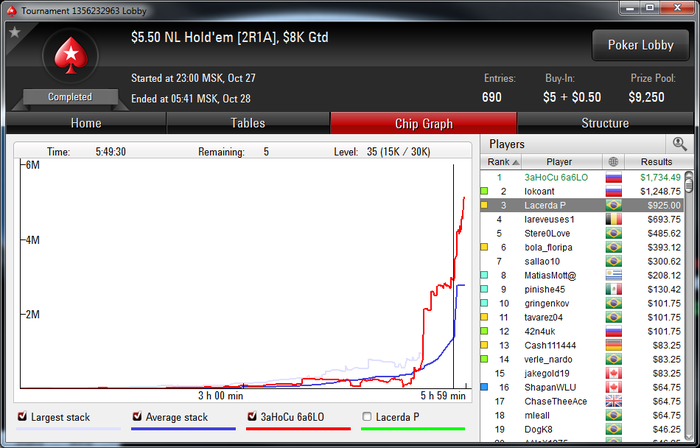Click the player list vertical scrollbar
Image resolution: width=700 pixels, height=448 pixels.
(689, 308)
